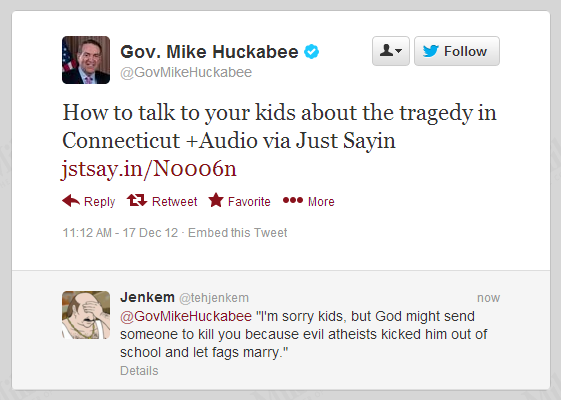Image resolution: width=561 pixels, height=400 pixels.
Task: Click the reply's 'now' timestamp
Action: [488, 298]
